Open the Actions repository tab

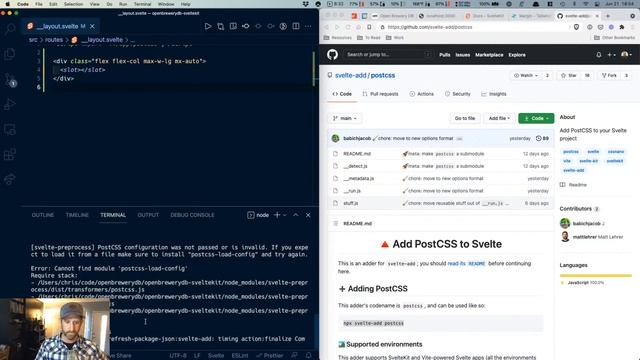[x=422, y=94]
